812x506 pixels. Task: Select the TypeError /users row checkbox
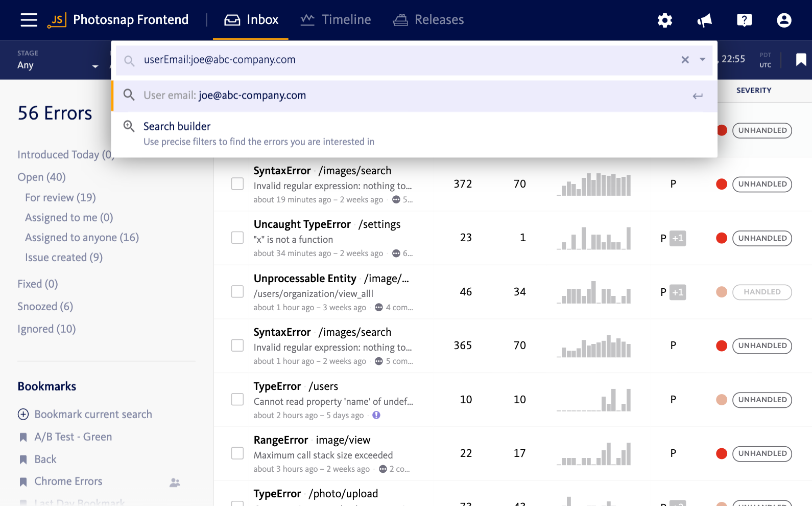pyautogui.click(x=237, y=399)
